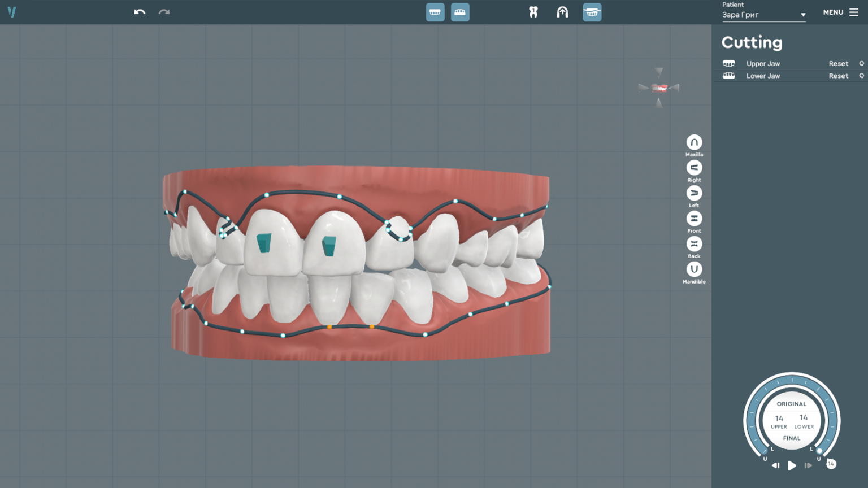Select the Lower Jaw row icon
Image resolution: width=868 pixels, height=488 pixels.
pyautogui.click(x=729, y=76)
